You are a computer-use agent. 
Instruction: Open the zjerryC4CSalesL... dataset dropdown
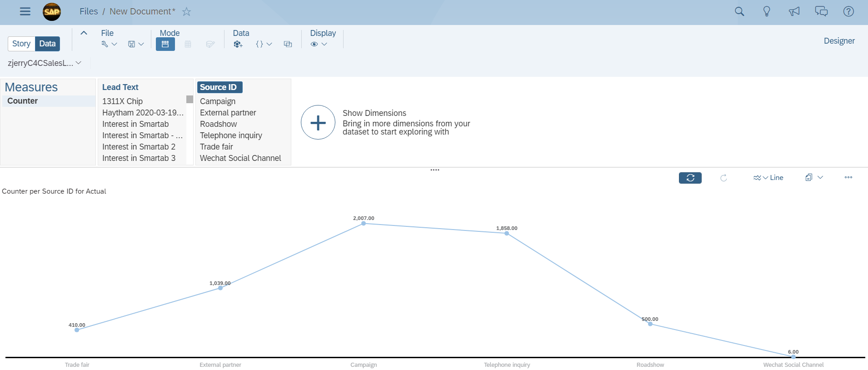click(45, 63)
